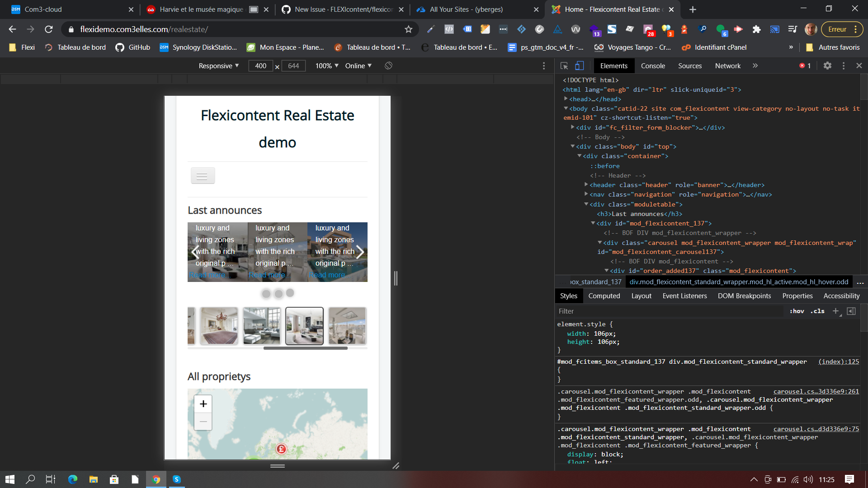Switch to the Computed tab
The height and width of the screenshot is (488, 868).
point(604,296)
